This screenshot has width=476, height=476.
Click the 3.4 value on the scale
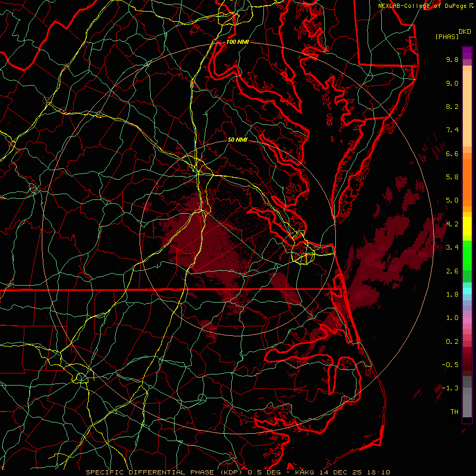point(452,248)
